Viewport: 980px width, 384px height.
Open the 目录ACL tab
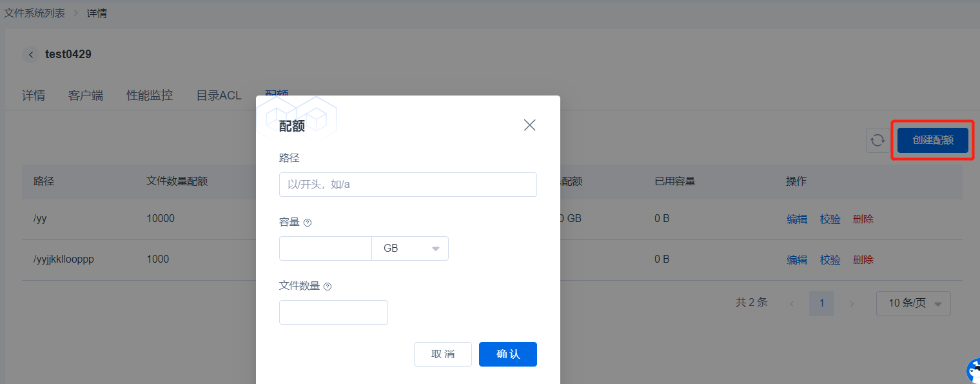point(219,96)
